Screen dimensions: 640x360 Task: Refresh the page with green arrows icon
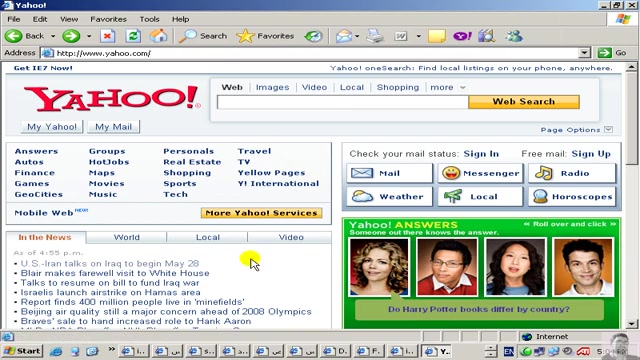133,36
